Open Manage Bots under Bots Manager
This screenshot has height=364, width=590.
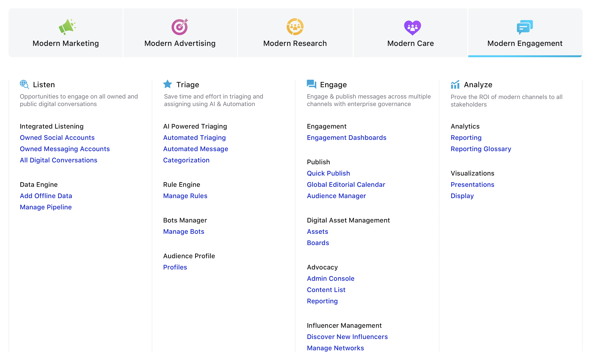click(184, 231)
